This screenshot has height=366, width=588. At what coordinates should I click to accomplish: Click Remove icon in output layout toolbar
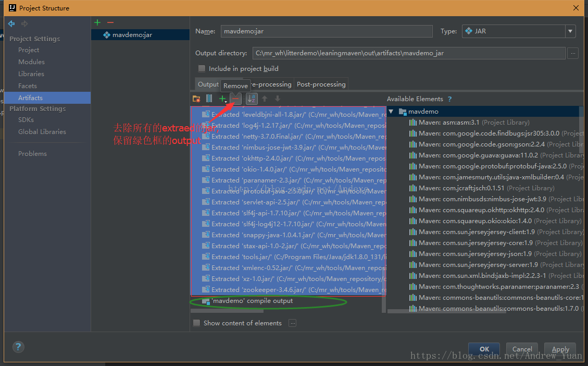click(x=235, y=99)
